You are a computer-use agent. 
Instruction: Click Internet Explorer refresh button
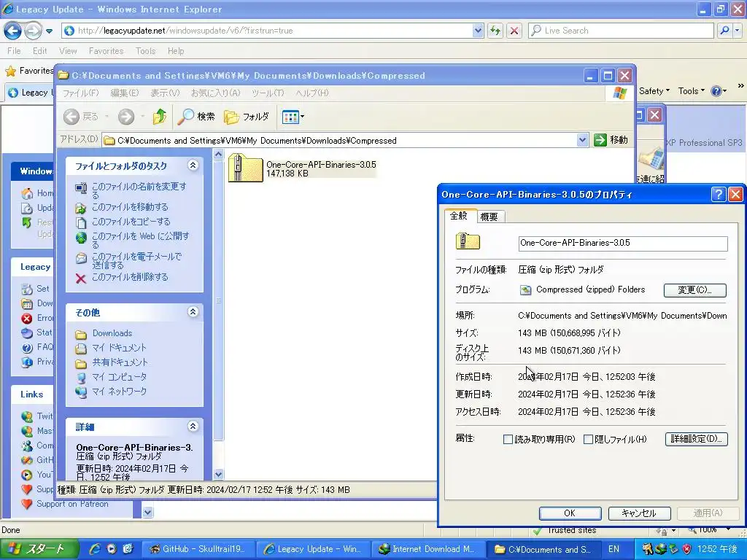[495, 31]
